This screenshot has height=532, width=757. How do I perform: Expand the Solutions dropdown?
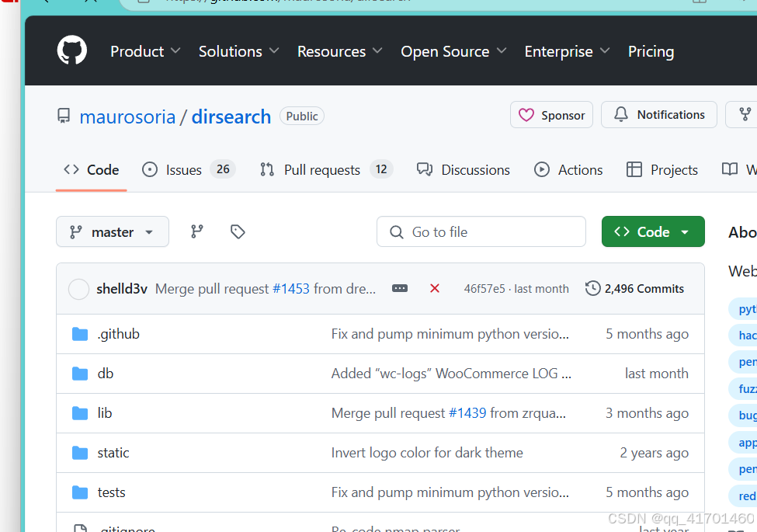pos(238,51)
